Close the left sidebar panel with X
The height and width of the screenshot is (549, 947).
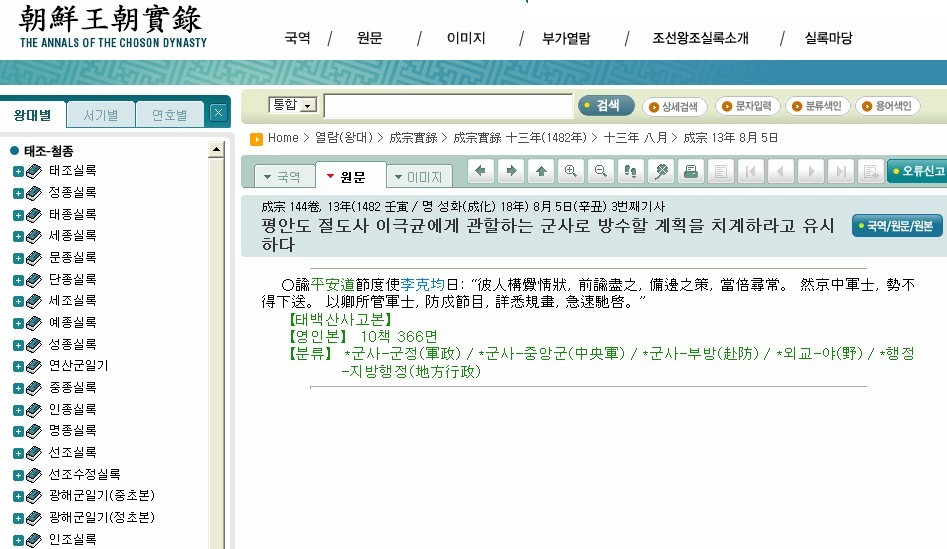pyautogui.click(x=218, y=114)
